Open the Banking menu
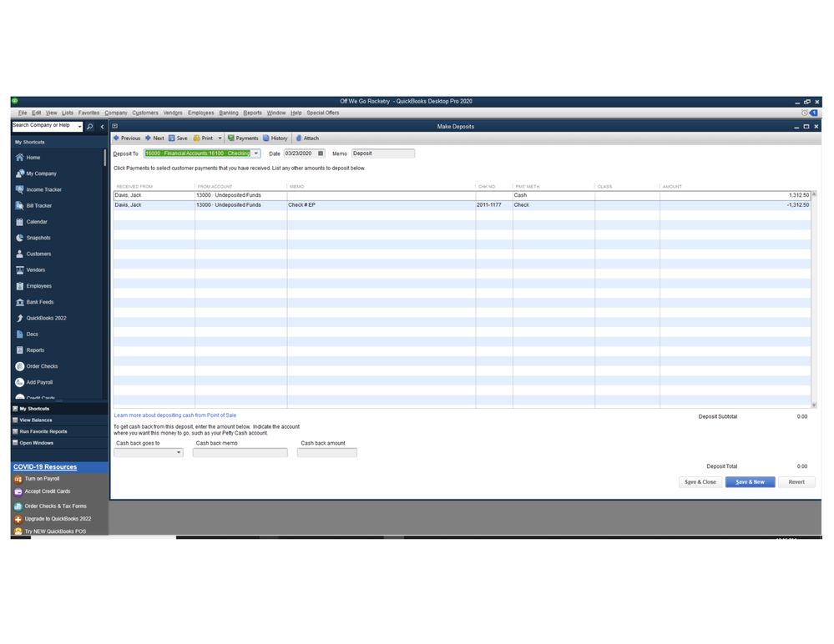 coord(229,113)
